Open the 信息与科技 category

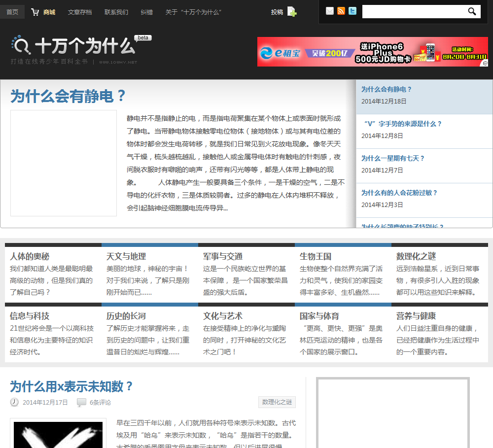click(x=30, y=316)
